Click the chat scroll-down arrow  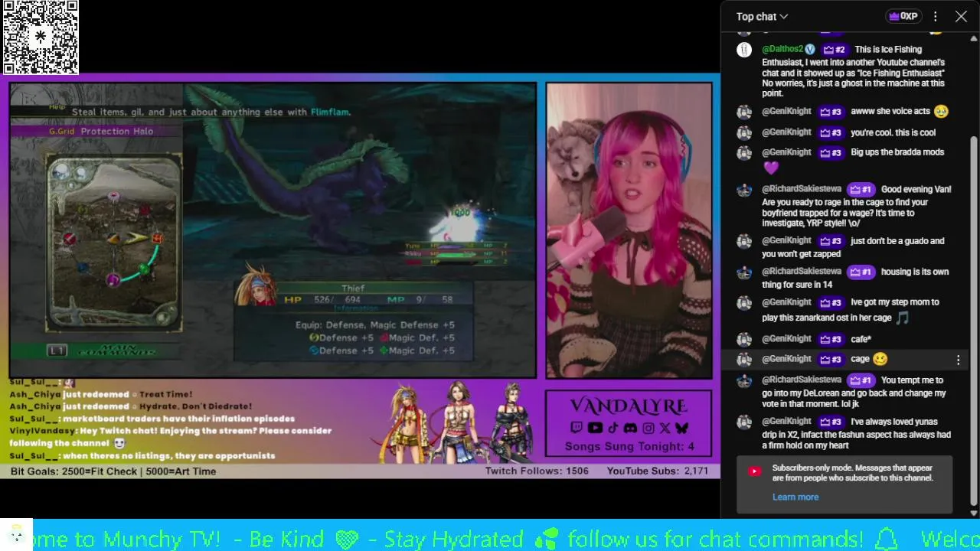pyautogui.click(x=974, y=513)
